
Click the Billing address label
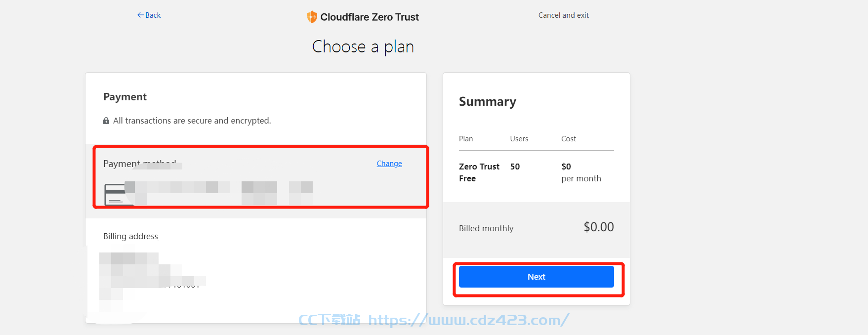pos(130,236)
